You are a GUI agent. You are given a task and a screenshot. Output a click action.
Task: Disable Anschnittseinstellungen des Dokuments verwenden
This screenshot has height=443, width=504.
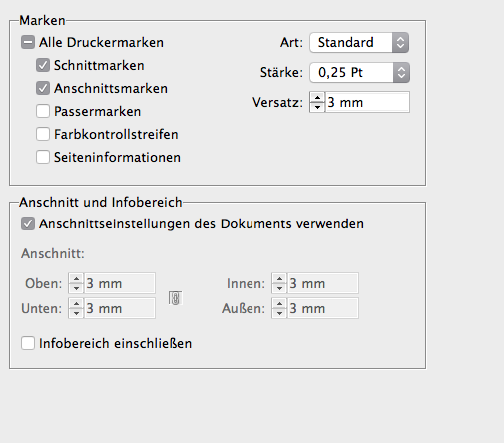pyautogui.click(x=28, y=224)
